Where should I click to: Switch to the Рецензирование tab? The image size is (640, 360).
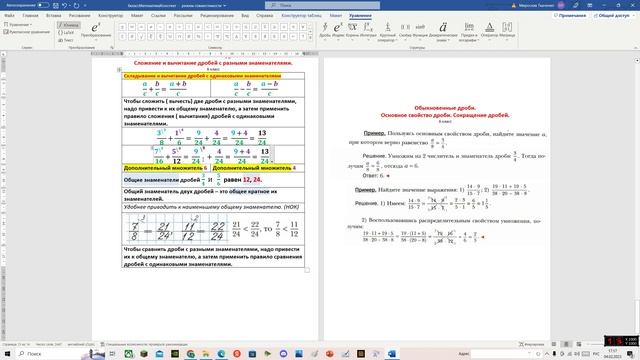[217, 16]
